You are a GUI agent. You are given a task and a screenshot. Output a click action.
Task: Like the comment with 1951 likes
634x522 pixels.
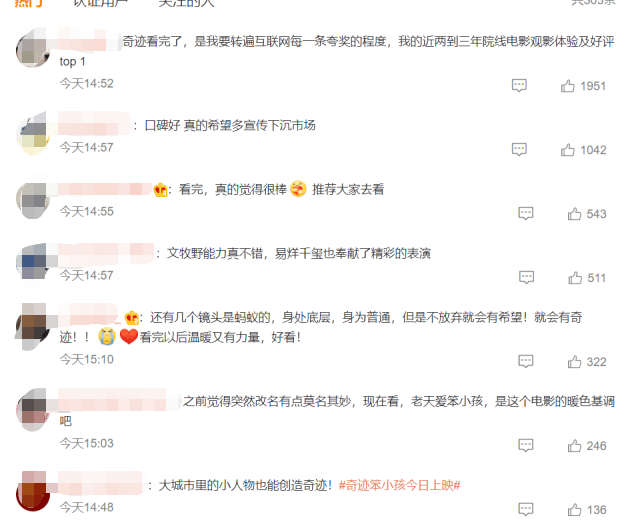pos(568,86)
